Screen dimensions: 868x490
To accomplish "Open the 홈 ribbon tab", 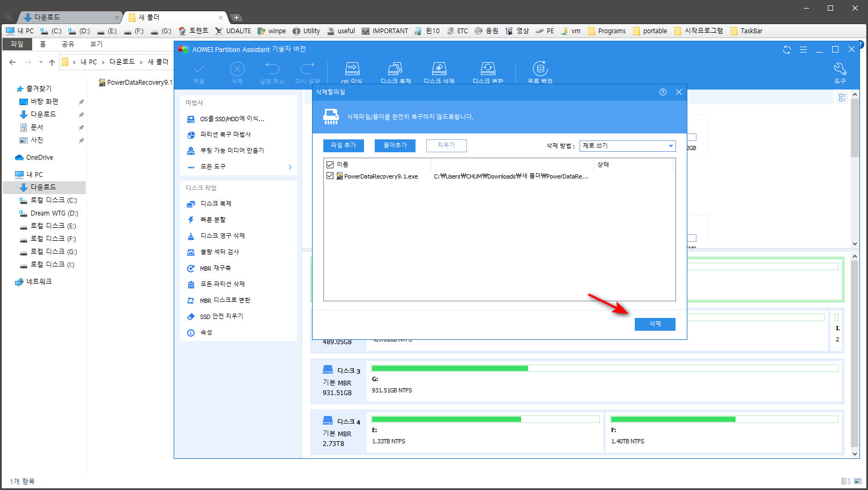I will (43, 44).
